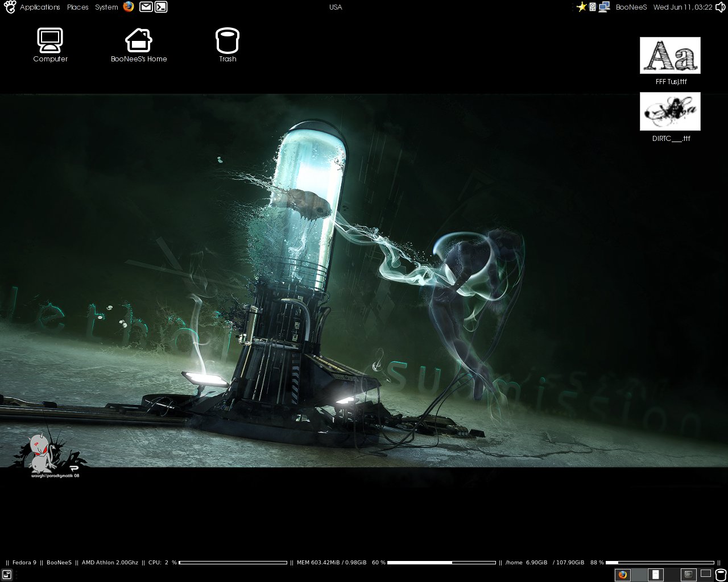Open the Places menu

click(x=78, y=7)
